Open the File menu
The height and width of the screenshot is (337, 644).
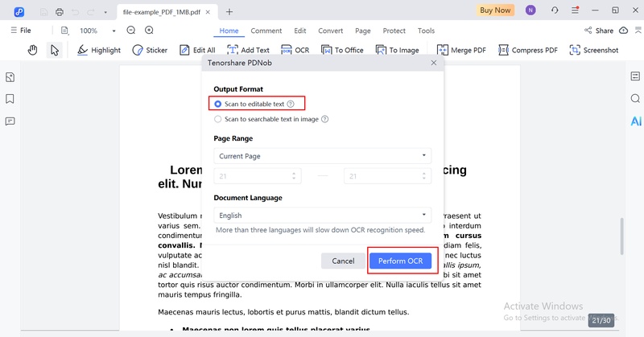[21, 31]
